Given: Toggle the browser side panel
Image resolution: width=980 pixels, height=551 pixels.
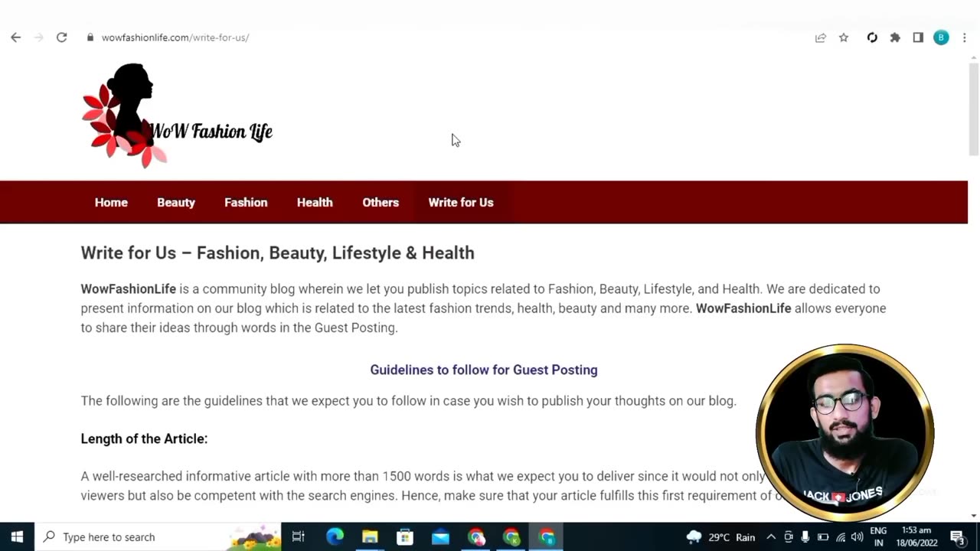Looking at the screenshot, I should (x=918, y=37).
